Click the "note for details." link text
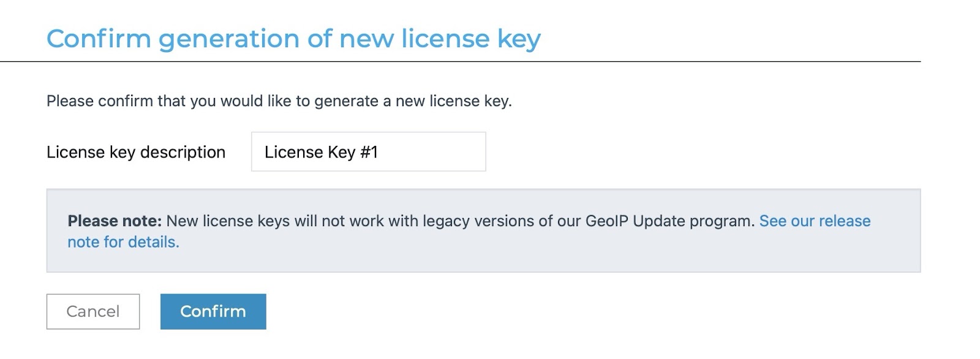This screenshot has height=359, width=980. pos(123,242)
